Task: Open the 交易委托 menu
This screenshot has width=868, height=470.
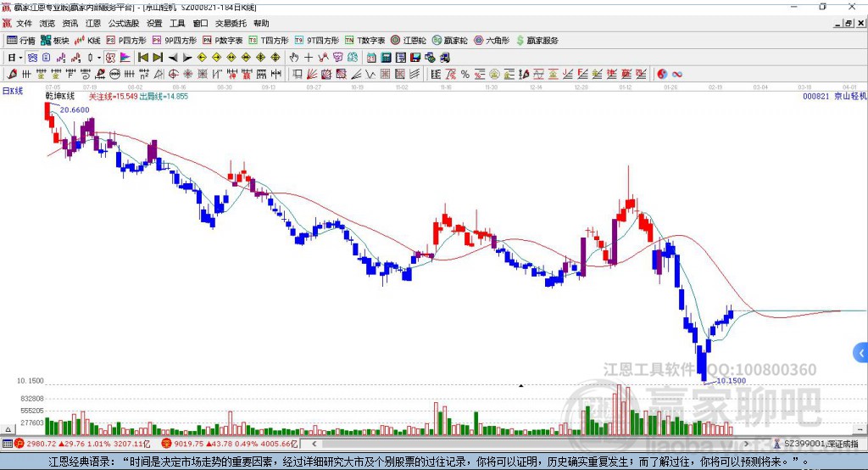Action: click(x=231, y=23)
